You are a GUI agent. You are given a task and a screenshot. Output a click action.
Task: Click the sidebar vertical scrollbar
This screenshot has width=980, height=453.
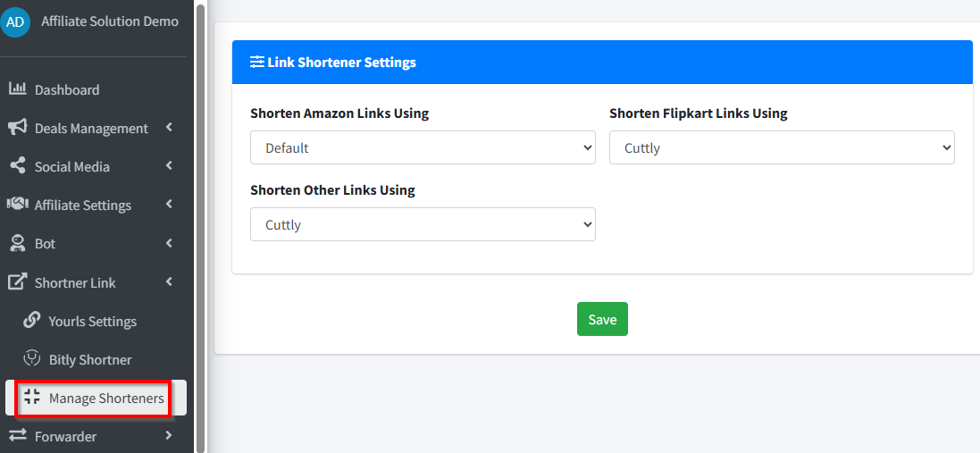coord(200,226)
